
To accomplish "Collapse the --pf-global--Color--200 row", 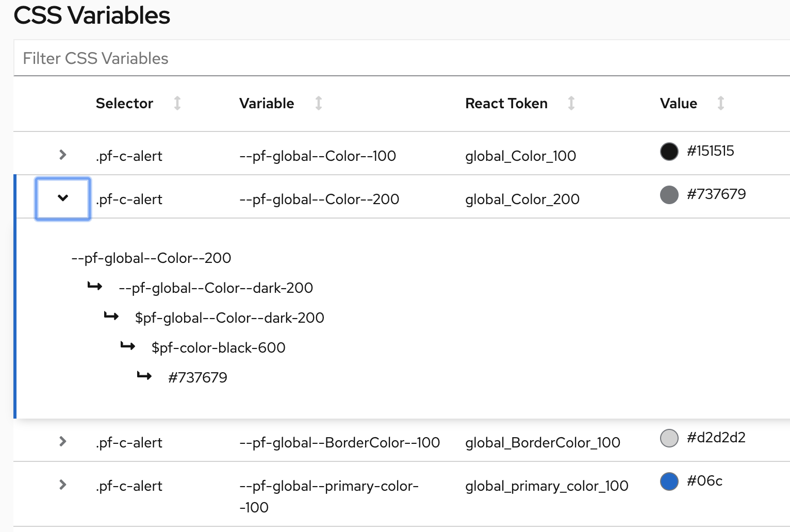I will [x=63, y=198].
